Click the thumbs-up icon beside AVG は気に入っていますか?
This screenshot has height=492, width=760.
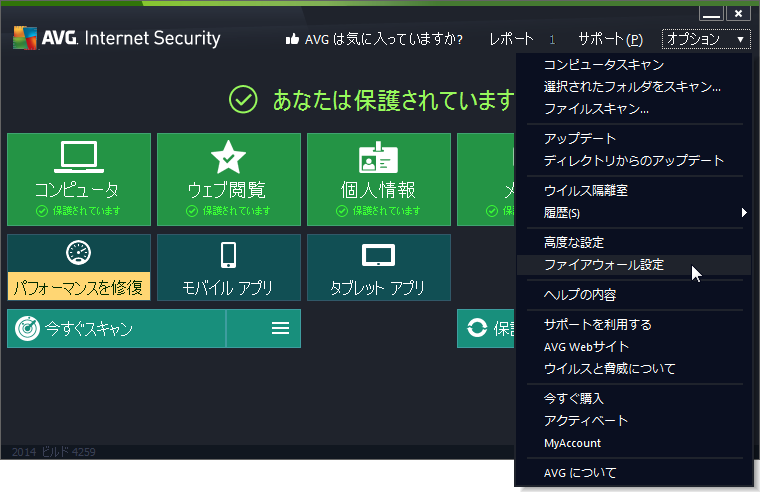point(293,40)
